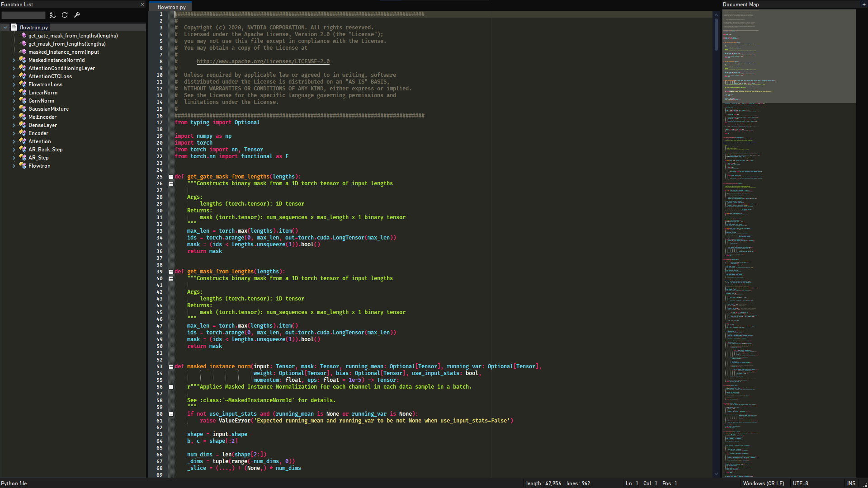This screenshot has width=868, height=488.
Task: Expand the AR_Back_Step class node
Action: point(14,150)
